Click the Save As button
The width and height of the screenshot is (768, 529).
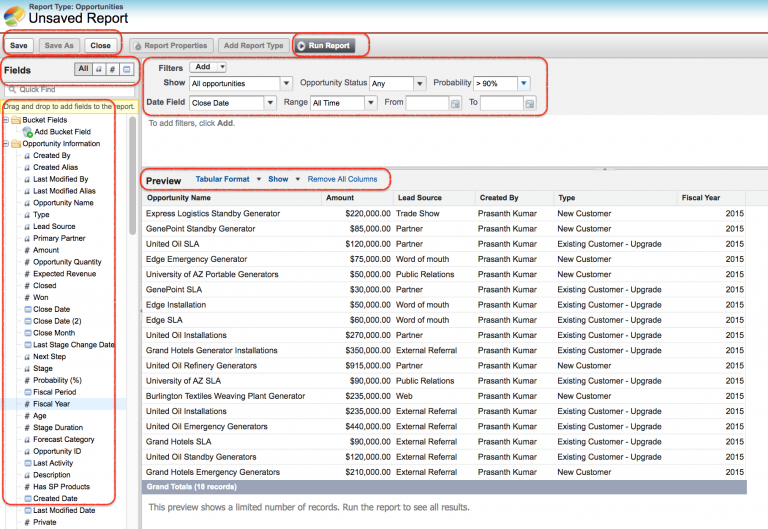59,46
